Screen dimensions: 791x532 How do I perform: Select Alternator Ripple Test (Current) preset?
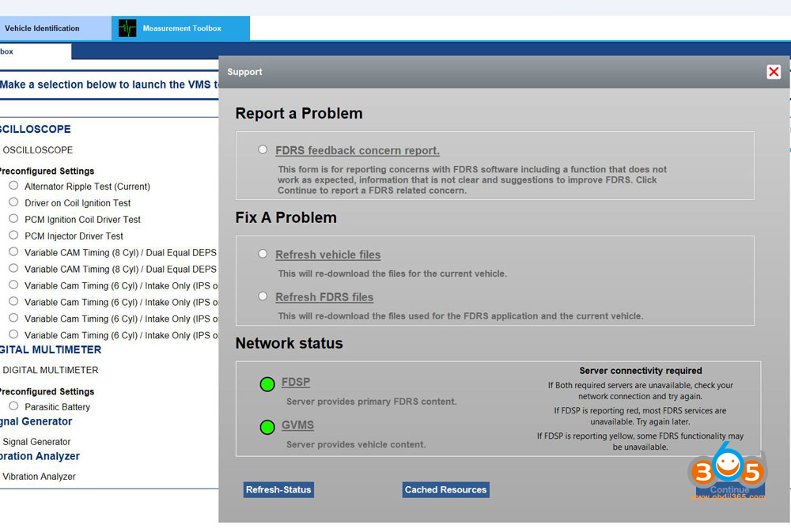[13, 186]
